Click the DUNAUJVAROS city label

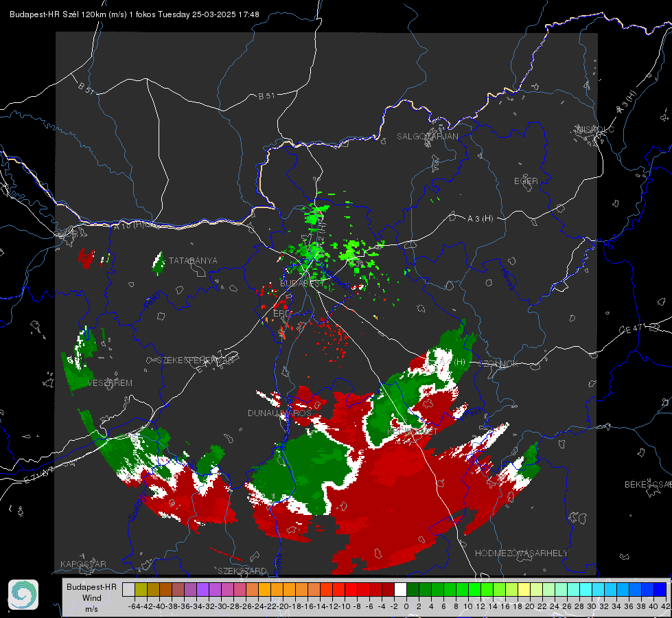(x=279, y=413)
